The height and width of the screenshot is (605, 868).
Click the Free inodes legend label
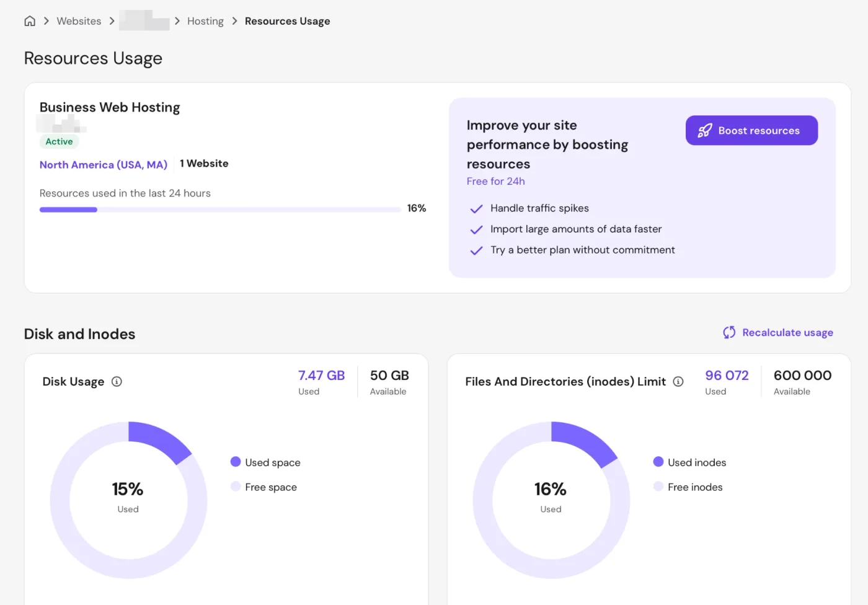[695, 487]
